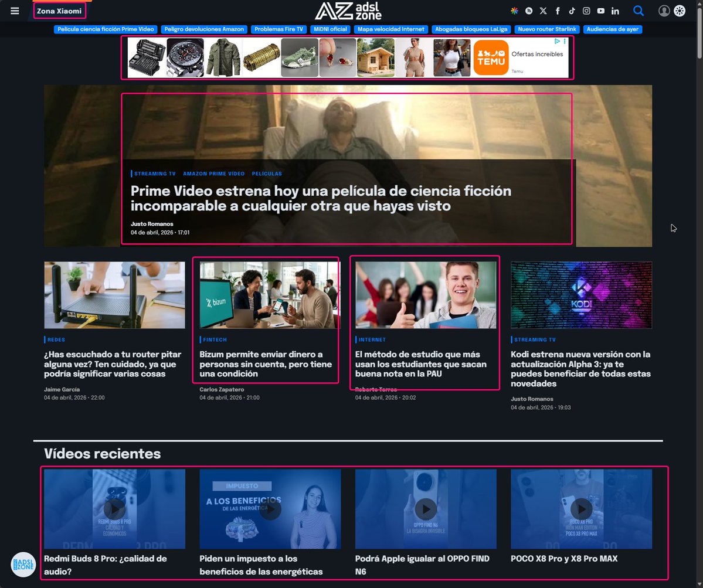703x588 pixels.
Task: Click the round ADSLZone floating badge
Action: tap(23, 564)
